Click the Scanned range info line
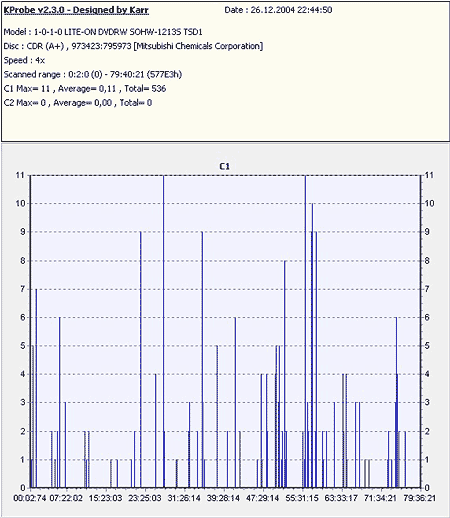Viewport: 450px width, 518px height. click(x=93, y=74)
